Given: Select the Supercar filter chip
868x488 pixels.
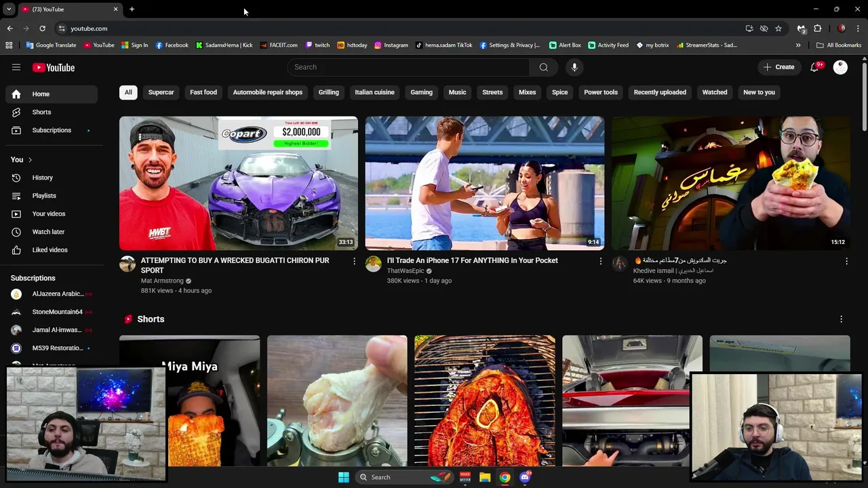Looking at the screenshot, I should tap(161, 92).
